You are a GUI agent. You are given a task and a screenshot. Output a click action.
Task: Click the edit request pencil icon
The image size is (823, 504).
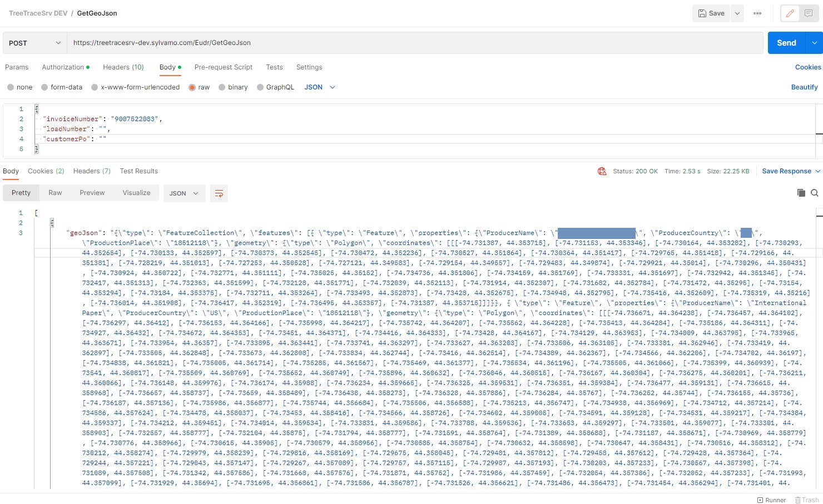click(790, 13)
